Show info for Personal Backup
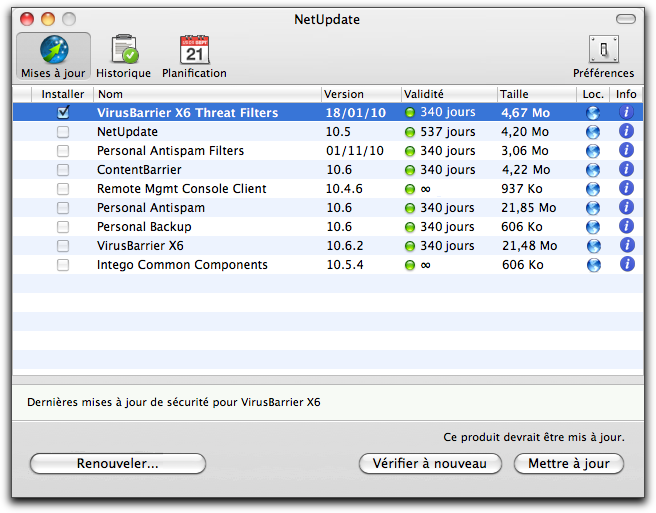 [x=626, y=226]
